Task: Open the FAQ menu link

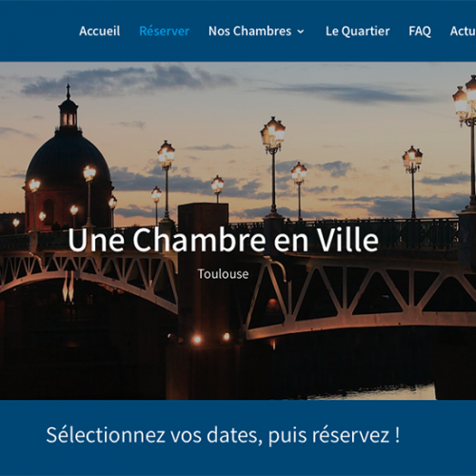Action: click(x=420, y=31)
